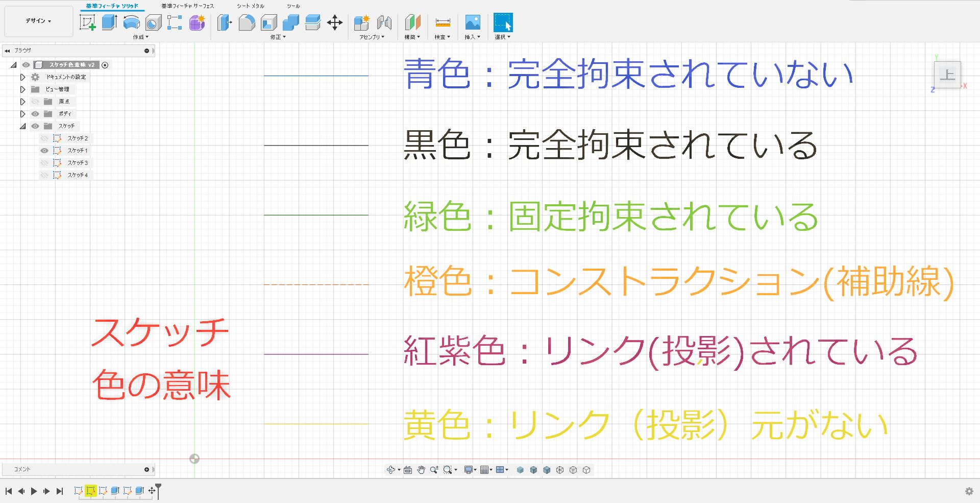Screen dimensions: 980x503
Task: Show the 原点 folder with its eye icon
Action: [x=35, y=102]
